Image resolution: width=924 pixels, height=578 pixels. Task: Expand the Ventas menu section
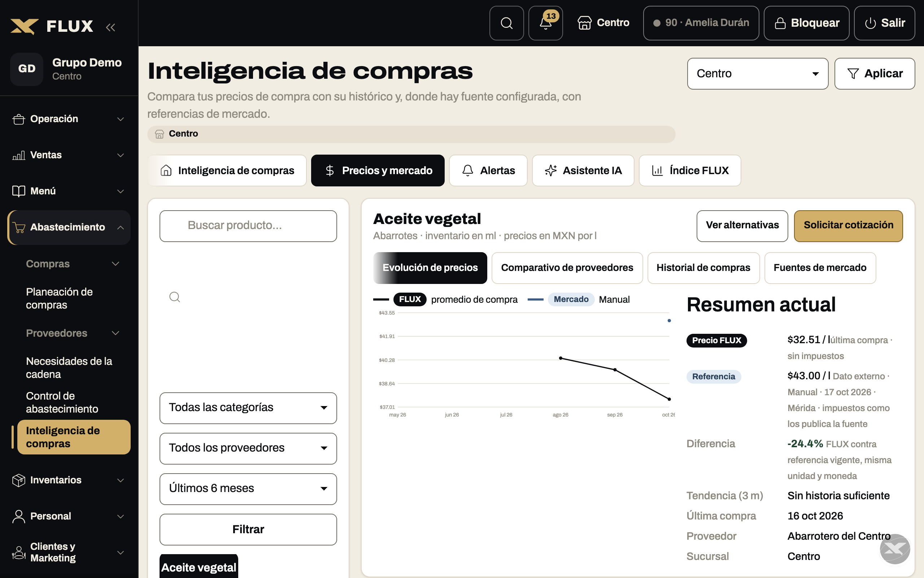click(x=69, y=155)
